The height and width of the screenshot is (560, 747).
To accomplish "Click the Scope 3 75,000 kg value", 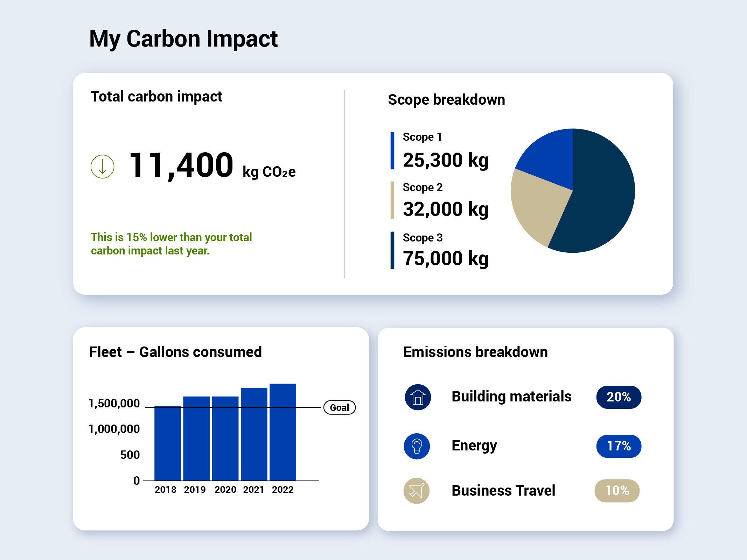I will pyautogui.click(x=445, y=259).
